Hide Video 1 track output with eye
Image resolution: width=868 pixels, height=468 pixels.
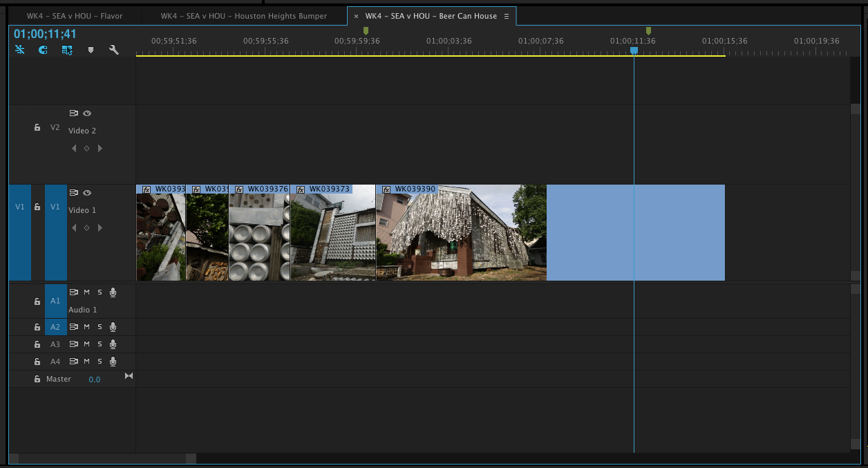pos(87,193)
